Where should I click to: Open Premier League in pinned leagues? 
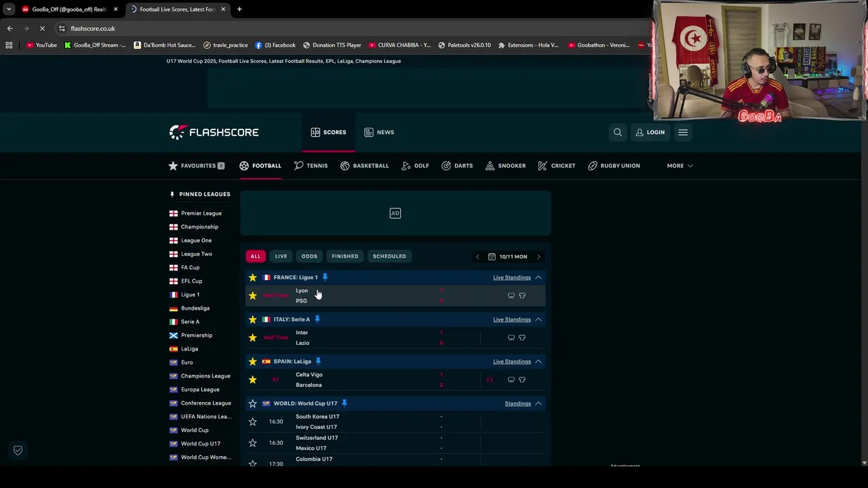tap(201, 213)
